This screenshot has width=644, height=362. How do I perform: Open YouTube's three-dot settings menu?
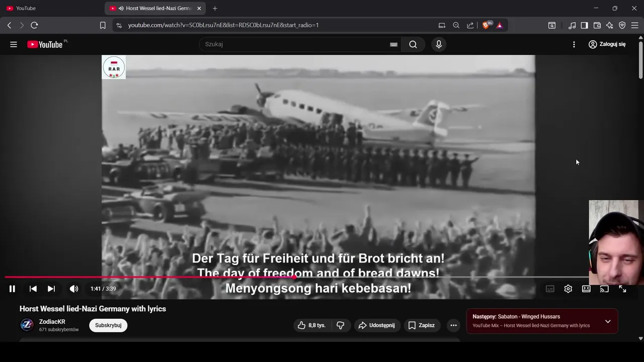point(574,44)
